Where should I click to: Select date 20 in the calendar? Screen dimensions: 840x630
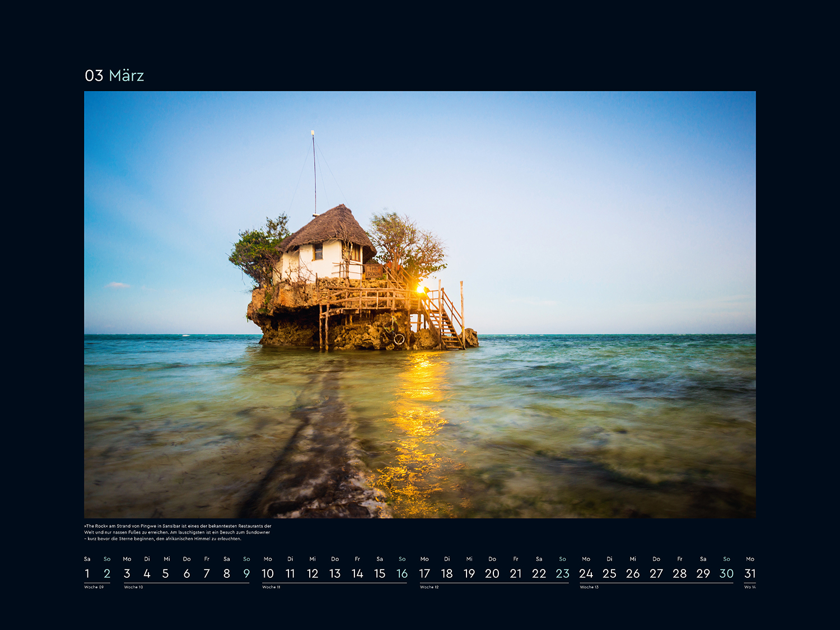point(492,573)
